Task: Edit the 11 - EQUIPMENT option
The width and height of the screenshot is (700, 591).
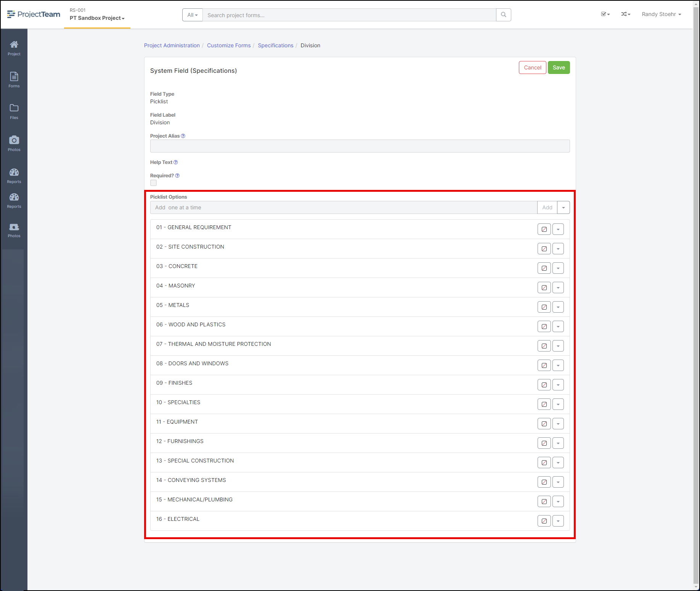Action: click(544, 424)
